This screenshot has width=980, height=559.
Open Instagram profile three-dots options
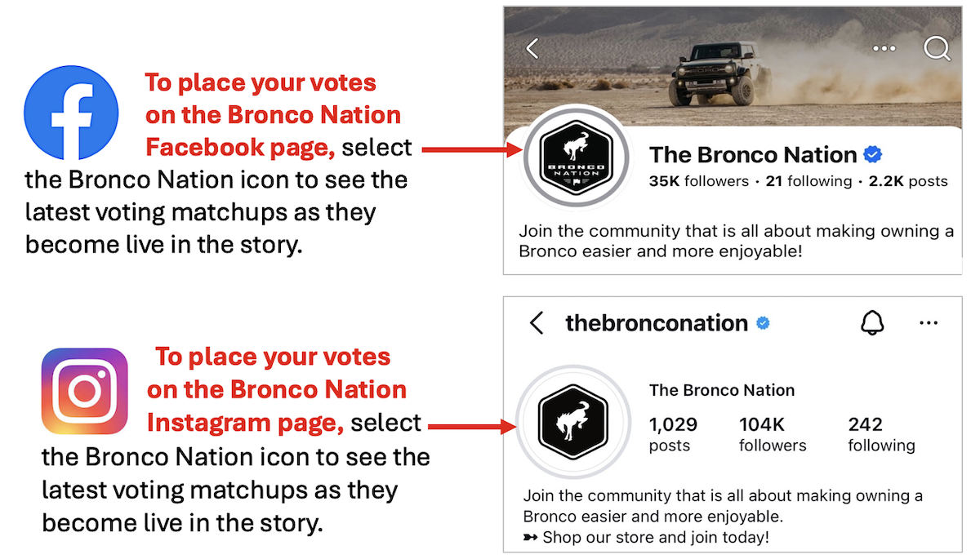pyautogui.click(x=928, y=323)
